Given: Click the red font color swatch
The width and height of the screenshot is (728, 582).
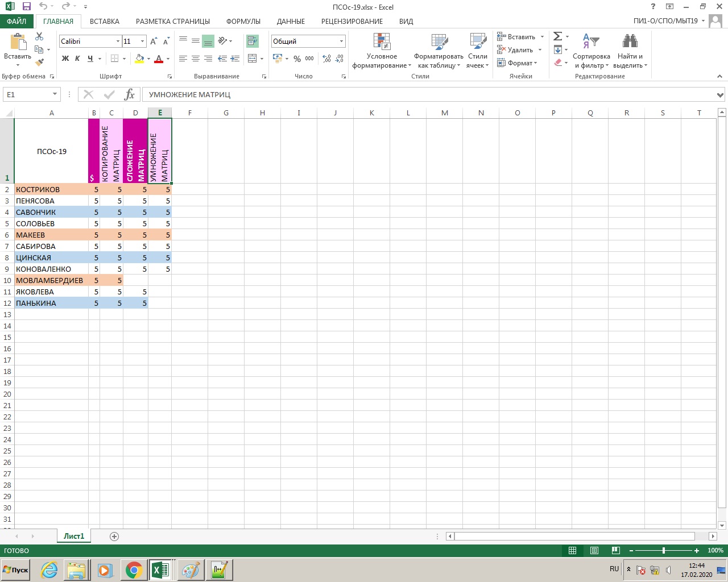Looking at the screenshot, I should click(159, 59).
